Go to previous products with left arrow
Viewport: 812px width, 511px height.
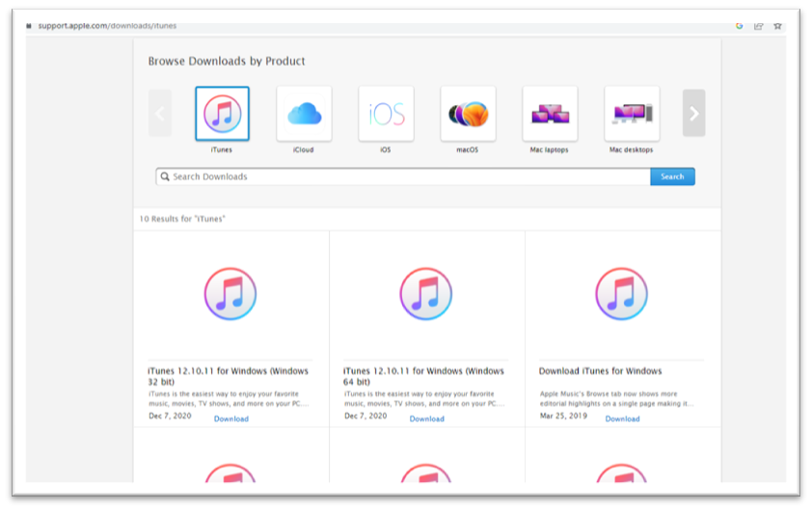(x=160, y=113)
